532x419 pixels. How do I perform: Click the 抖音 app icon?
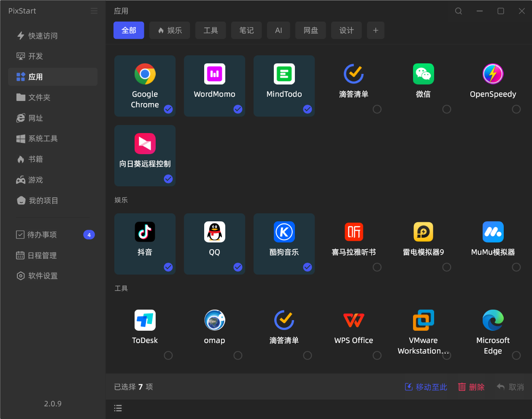pyautogui.click(x=145, y=232)
